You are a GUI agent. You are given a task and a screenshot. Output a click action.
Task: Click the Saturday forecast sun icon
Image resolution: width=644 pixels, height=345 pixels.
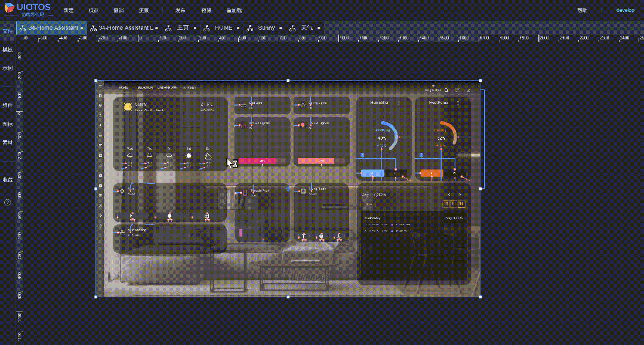(x=189, y=156)
